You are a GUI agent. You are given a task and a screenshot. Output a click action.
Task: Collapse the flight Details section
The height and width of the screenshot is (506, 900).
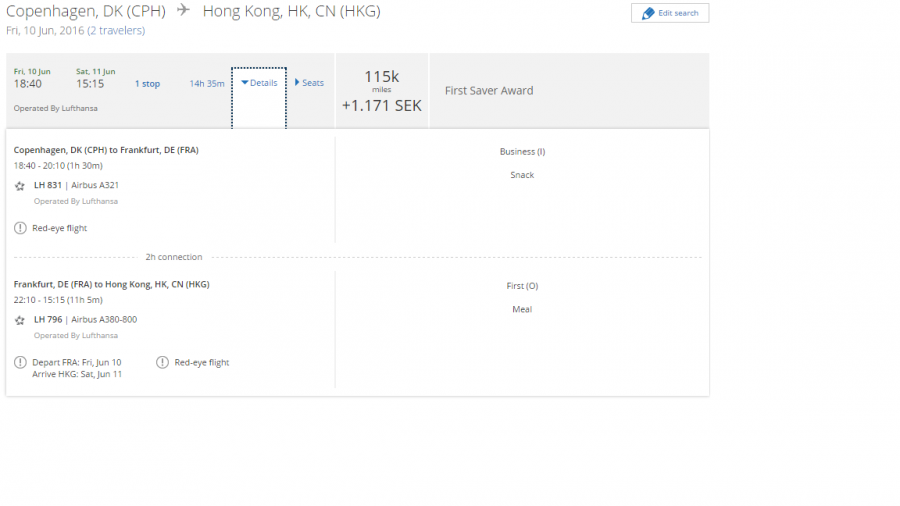coord(259,83)
